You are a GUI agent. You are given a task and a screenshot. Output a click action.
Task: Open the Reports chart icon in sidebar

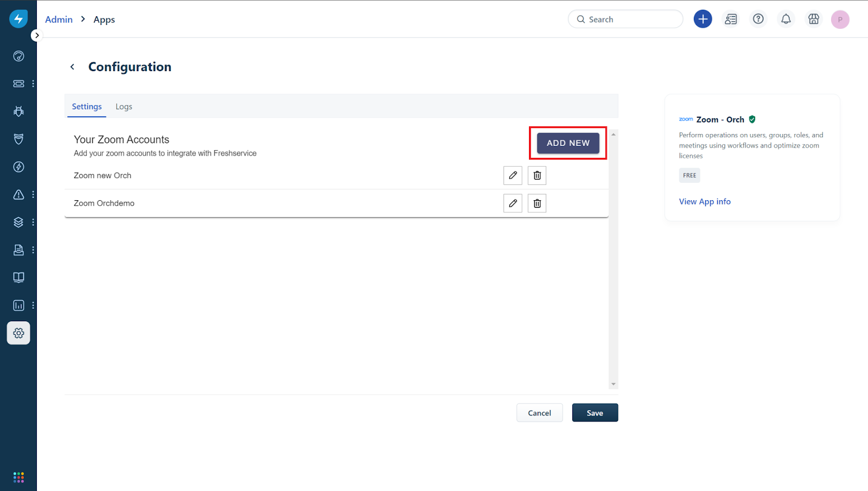18,305
